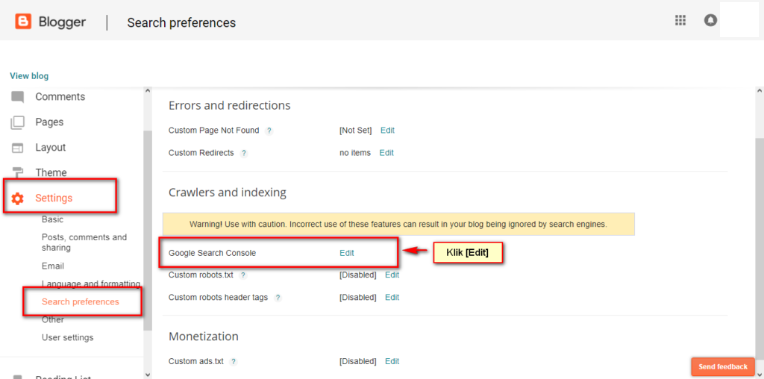Open Language and formatting settings

pos(91,284)
